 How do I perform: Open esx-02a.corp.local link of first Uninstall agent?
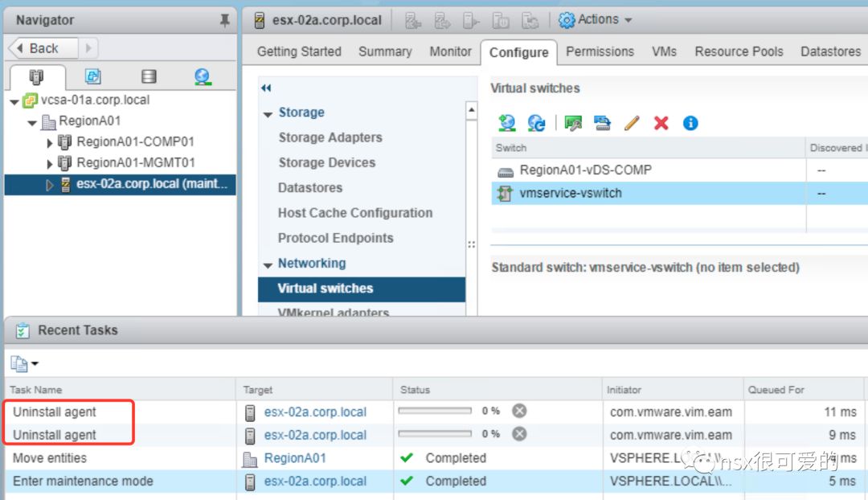pos(315,412)
